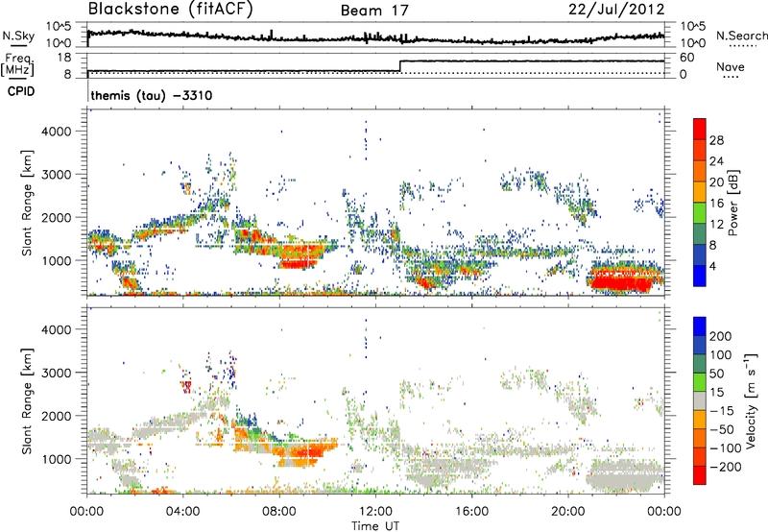Click the intense red power echo near 22:00
Screen dimensions: 768x532
[x=622, y=282]
